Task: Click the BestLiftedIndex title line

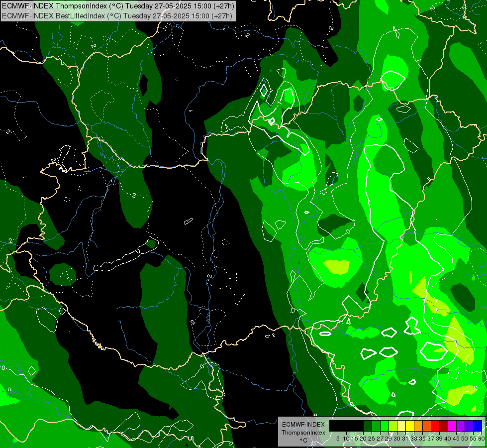Action: (117, 16)
